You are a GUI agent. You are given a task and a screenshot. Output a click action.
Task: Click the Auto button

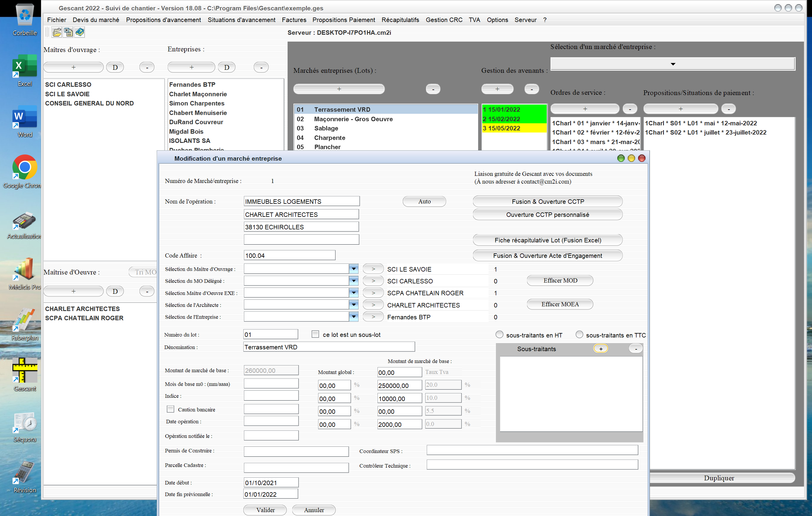pyautogui.click(x=424, y=201)
